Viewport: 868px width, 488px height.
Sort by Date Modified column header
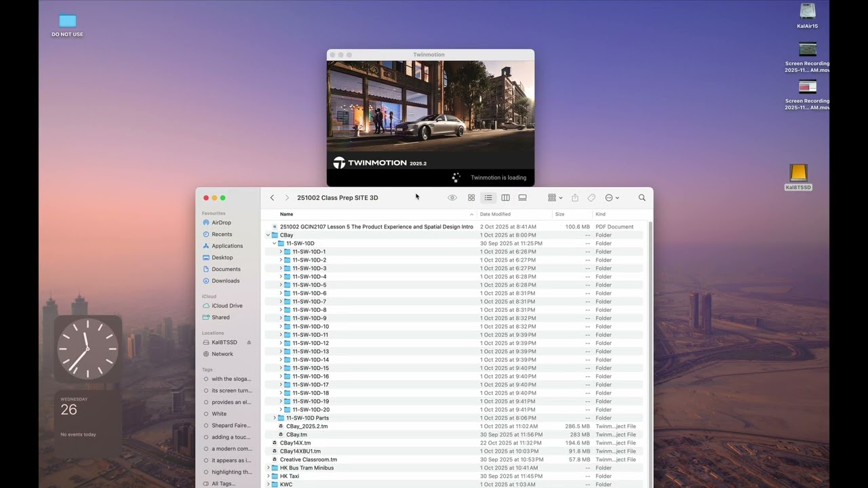tap(495, 214)
